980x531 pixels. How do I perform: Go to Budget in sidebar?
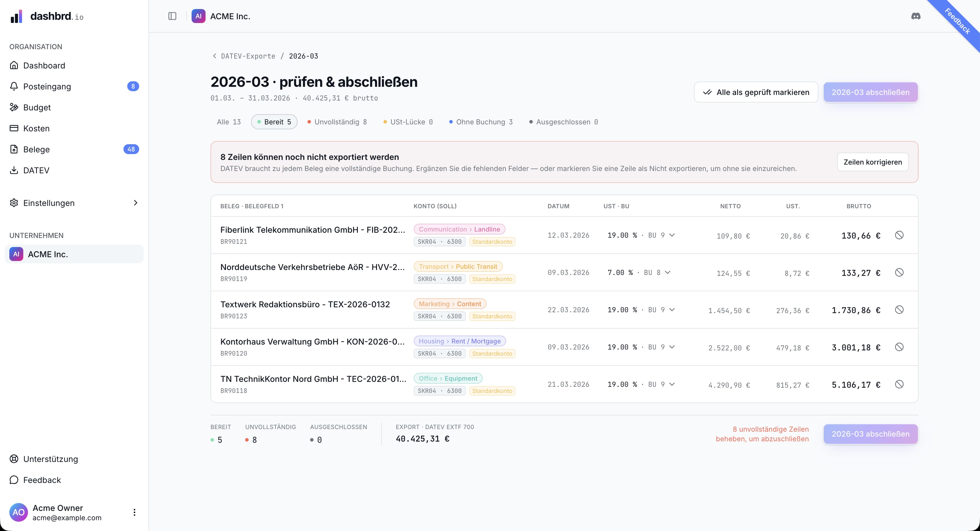(74, 107)
